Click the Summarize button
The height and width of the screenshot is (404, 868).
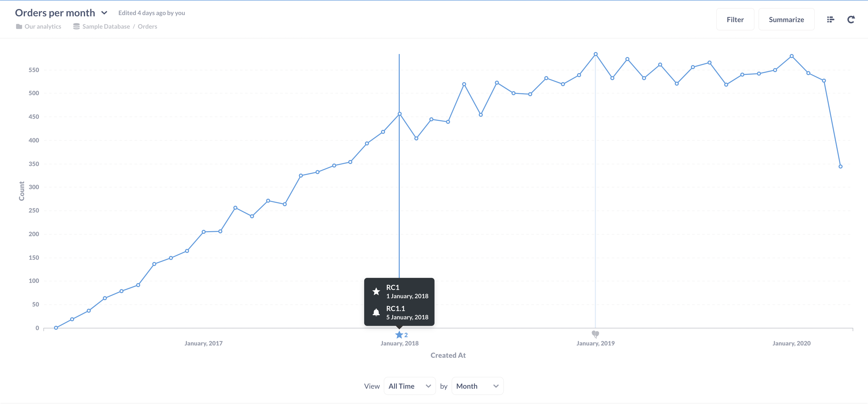(786, 19)
